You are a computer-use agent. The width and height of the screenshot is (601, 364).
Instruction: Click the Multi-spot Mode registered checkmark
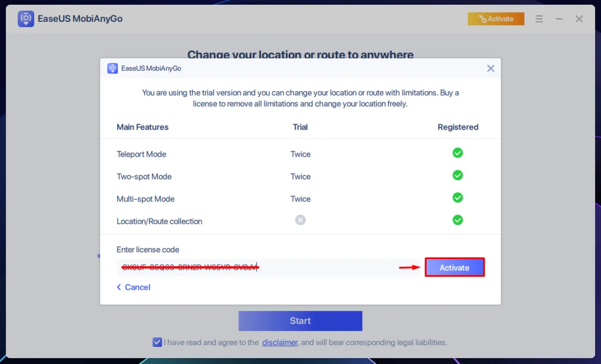pos(458,198)
